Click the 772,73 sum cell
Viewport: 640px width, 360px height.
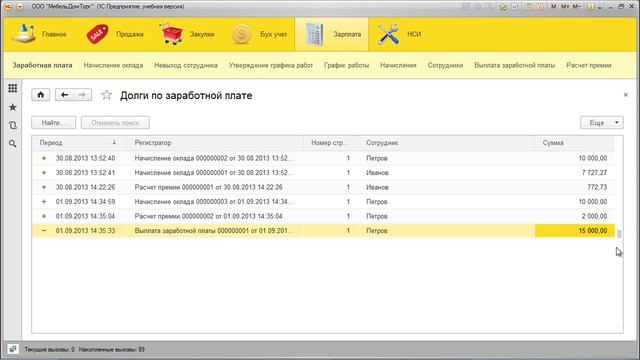point(575,187)
